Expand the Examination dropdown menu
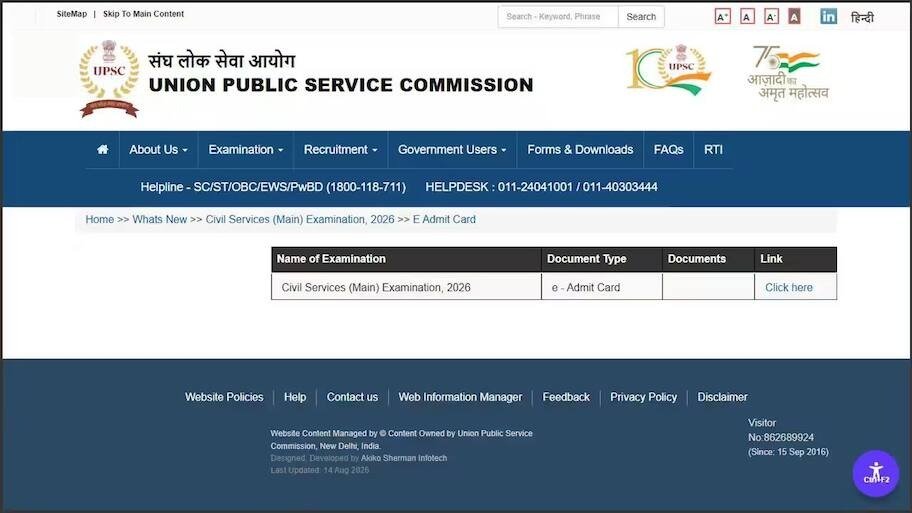The width and height of the screenshot is (912, 513). tap(245, 149)
